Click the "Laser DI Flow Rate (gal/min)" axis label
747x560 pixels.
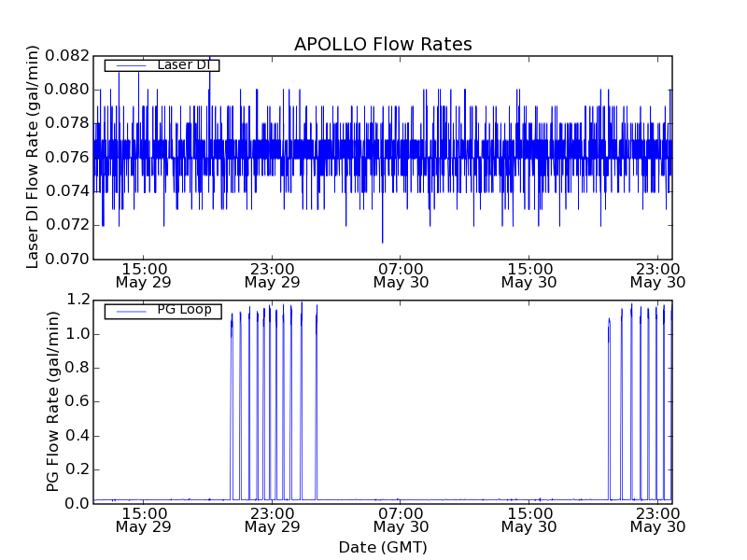[33, 157]
